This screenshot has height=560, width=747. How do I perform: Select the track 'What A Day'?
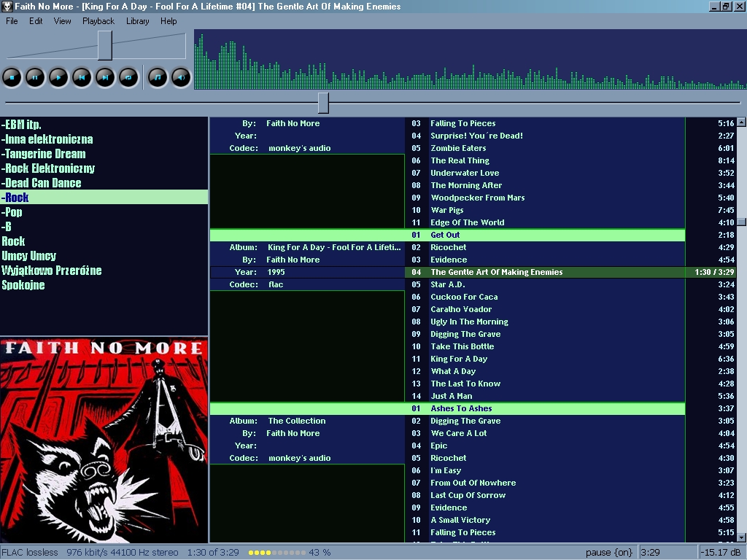click(570, 371)
